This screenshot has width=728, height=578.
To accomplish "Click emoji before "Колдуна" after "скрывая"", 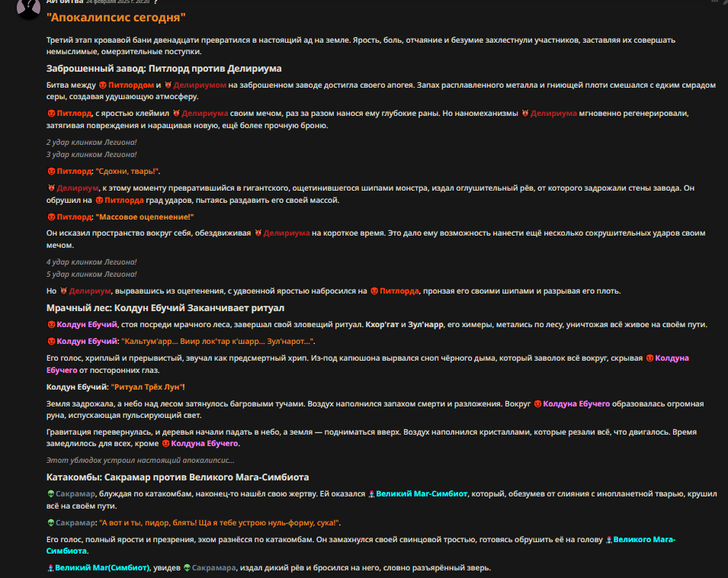I will point(650,358).
